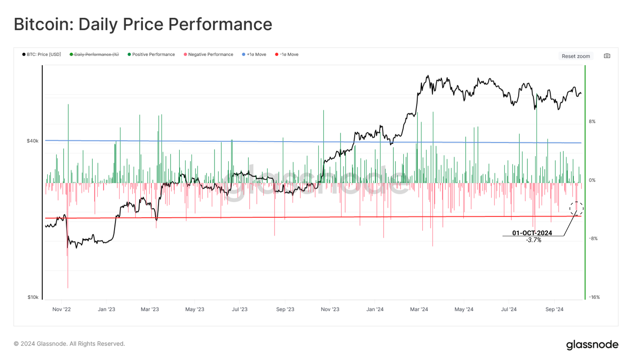632x364 pixels.
Task: Click the 01-OCT-2024 annotation label
Action: point(532,233)
